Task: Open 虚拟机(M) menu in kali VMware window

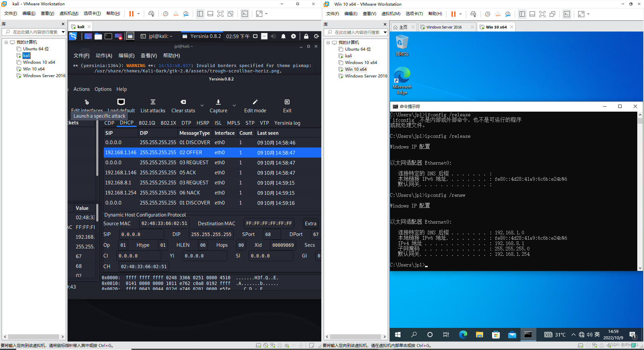Action: [69, 13]
